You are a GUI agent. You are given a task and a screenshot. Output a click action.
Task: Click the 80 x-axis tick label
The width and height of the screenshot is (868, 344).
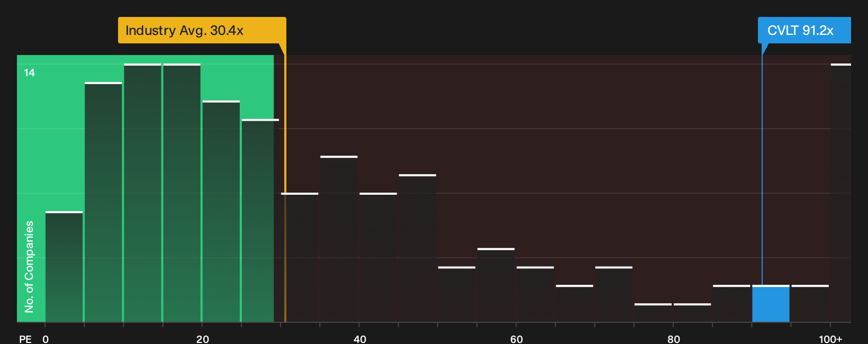pyautogui.click(x=673, y=339)
